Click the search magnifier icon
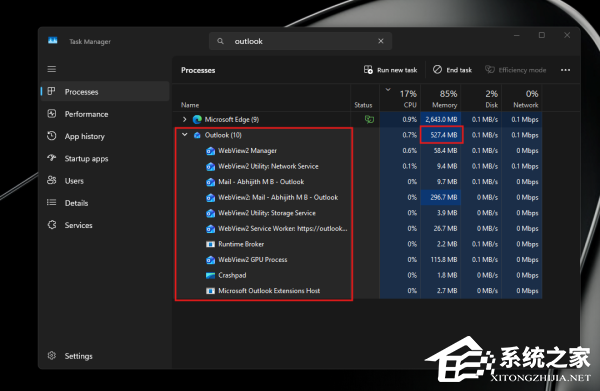 pos(220,41)
